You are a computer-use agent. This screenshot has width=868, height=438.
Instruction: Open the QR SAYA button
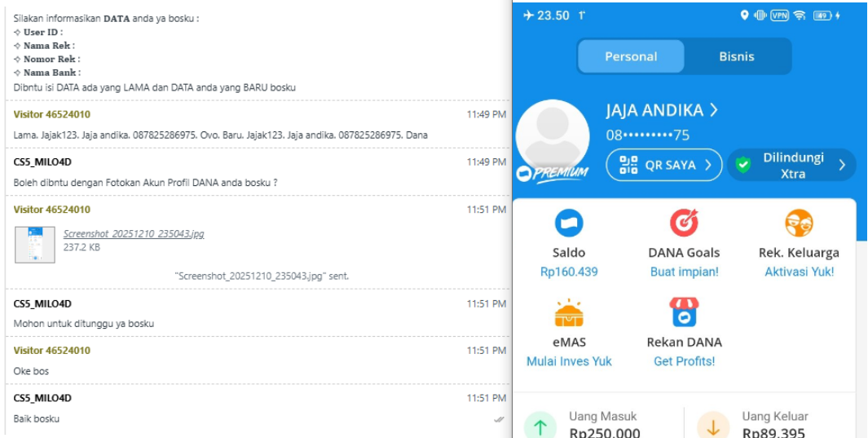click(664, 165)
